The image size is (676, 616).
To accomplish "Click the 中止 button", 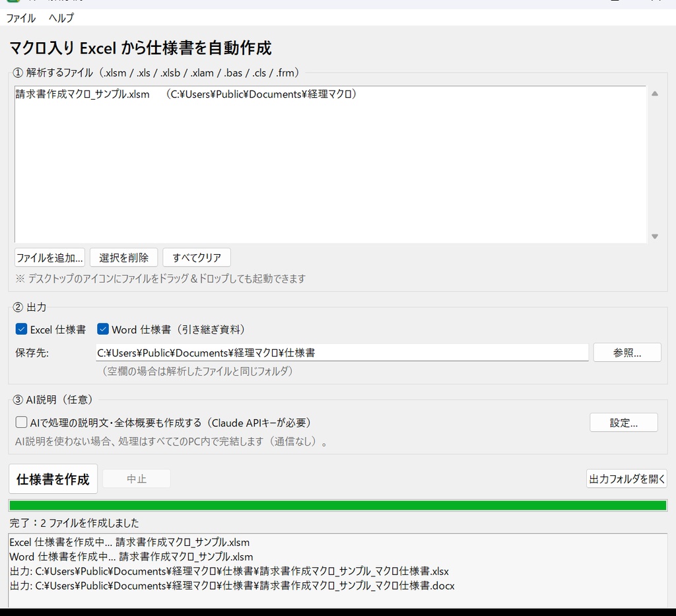I will click(136, 479).
